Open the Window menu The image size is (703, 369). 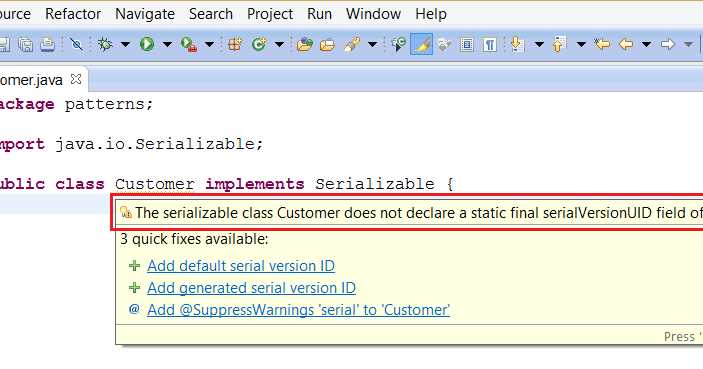point(373,14)
